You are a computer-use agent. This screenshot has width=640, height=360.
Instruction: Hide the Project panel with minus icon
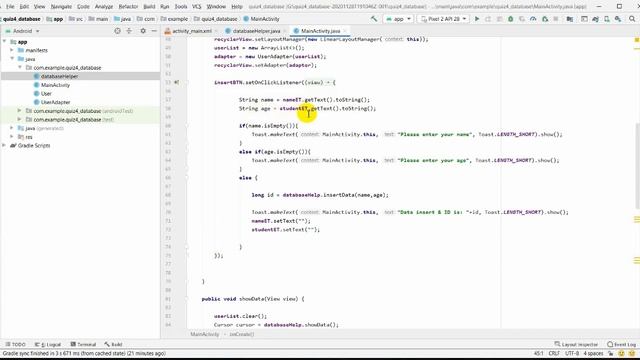tap(154, 31)
